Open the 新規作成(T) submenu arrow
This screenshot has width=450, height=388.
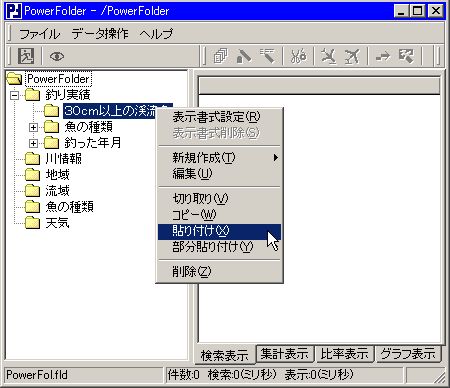tap(275, 158)
